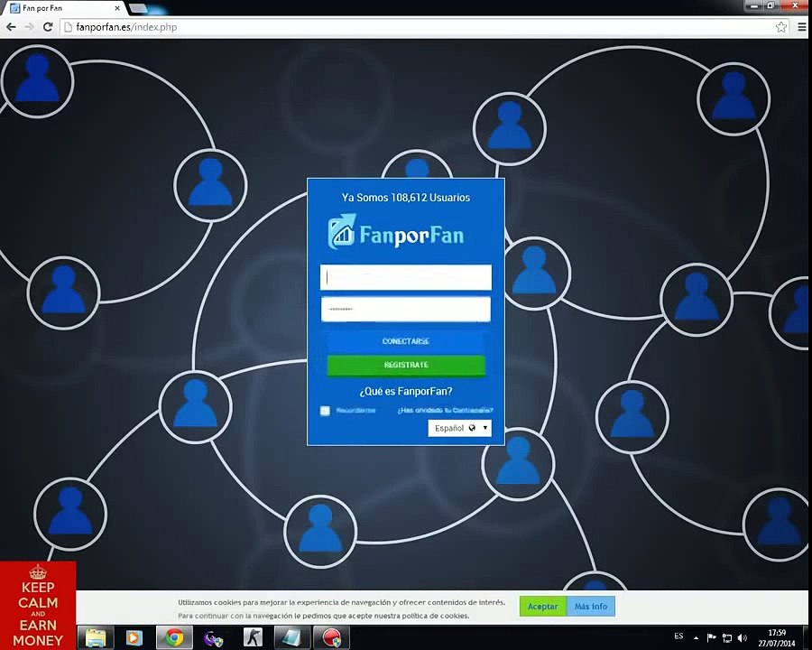Image resolution: width=812 pixels, height=650 pixels.
Task: Click the red record taskbar icon
Action: pyautogui.click(x=331, y=637)
